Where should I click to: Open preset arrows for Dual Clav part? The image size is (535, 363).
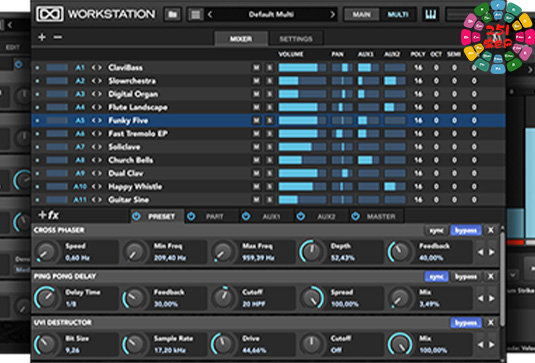click(x=97, y=173)
